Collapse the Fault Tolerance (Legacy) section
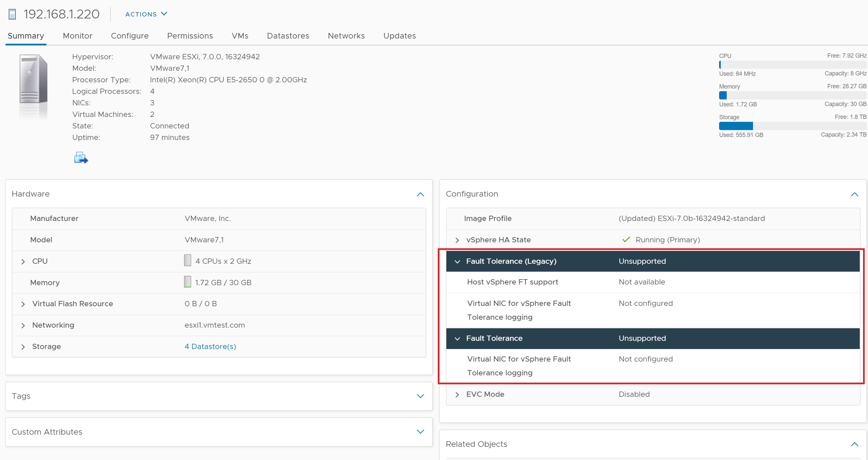This screenshot has width=868, height=460. pyautogui.click(x=457, y=261)
